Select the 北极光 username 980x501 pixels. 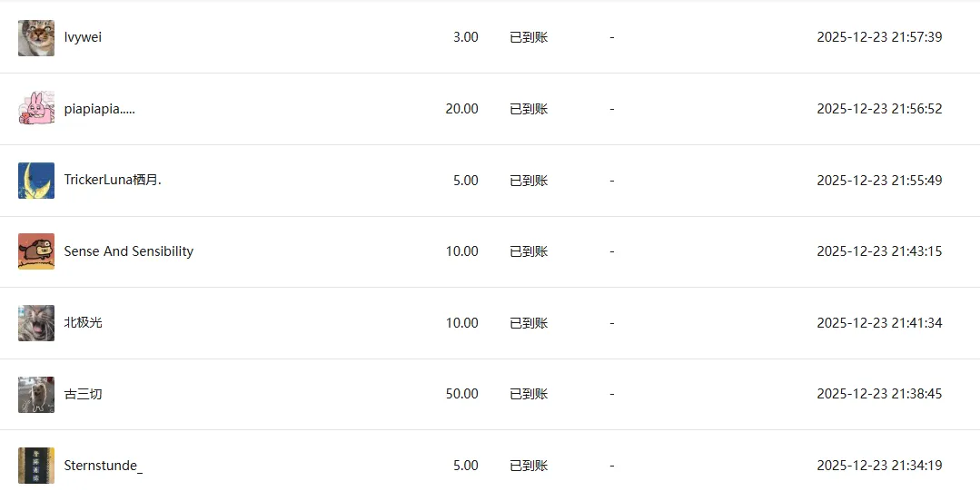(x=84, y=323)
